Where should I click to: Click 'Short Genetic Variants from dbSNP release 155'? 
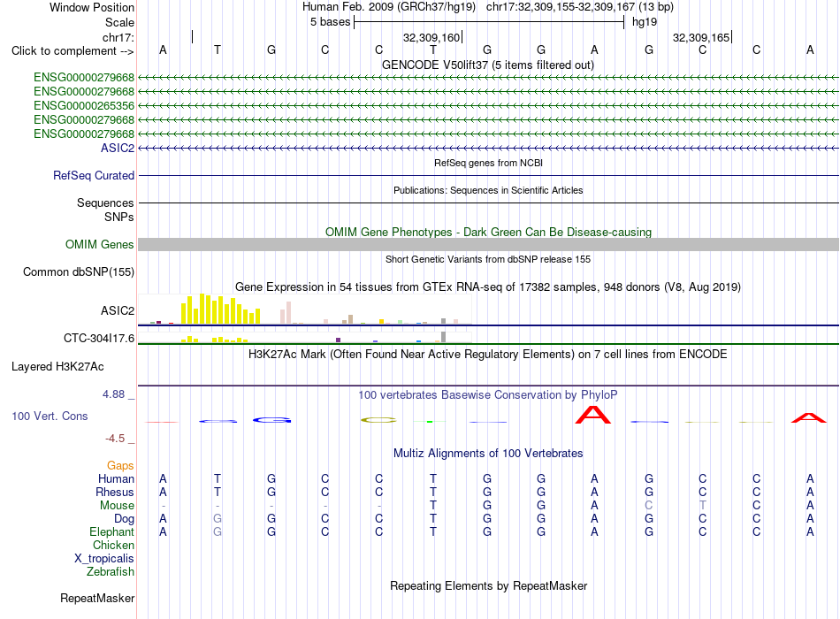[488, 259]
